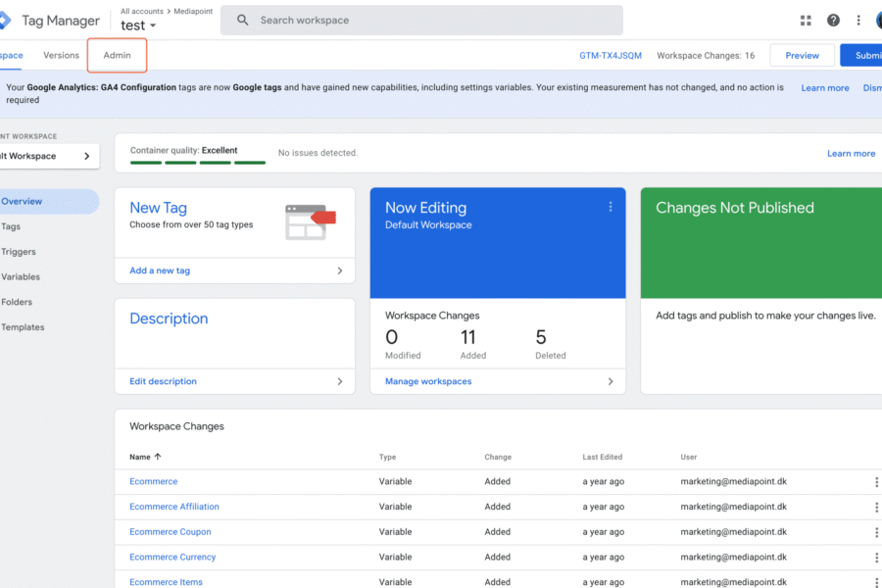
Task: Click the New Tag illustration icon
Action: 310,222
